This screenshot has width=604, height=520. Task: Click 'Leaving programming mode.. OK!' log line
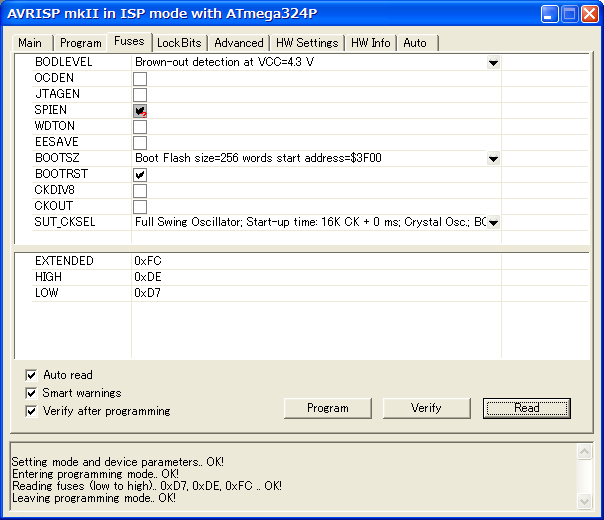click(94, 498)
